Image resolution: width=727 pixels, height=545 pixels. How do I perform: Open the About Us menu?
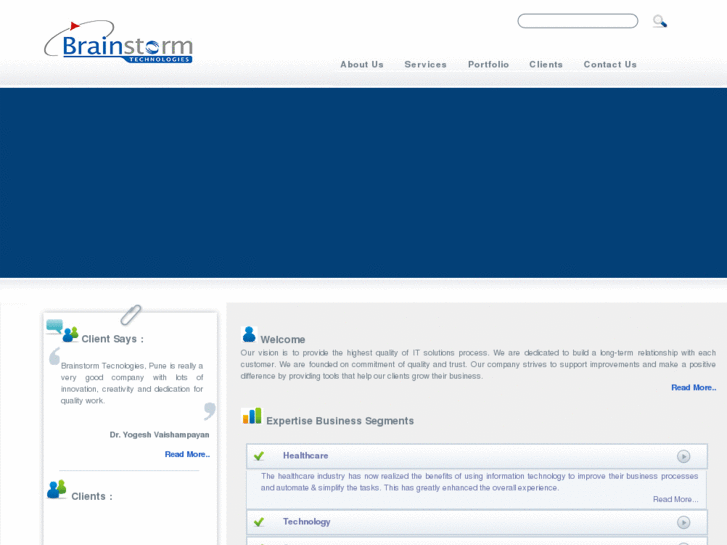pos(362,64)
